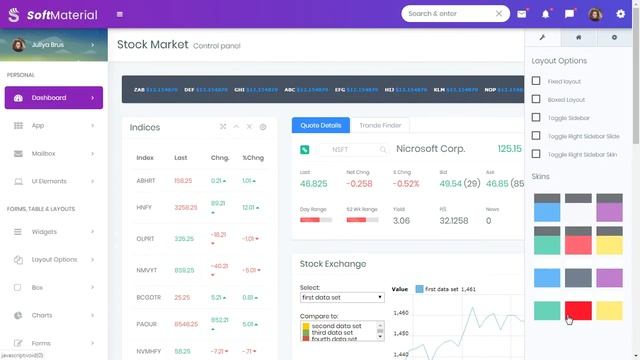The height and width of the screenshot is (360, 640).
Task: Expand the Juliya Brus user menu
Action: click(x=93, y=45)
